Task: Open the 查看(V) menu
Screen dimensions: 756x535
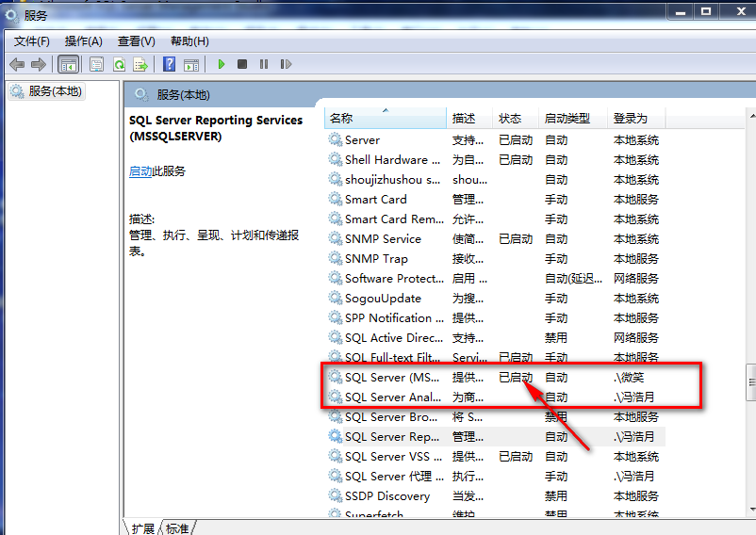Action: point(136,41)
